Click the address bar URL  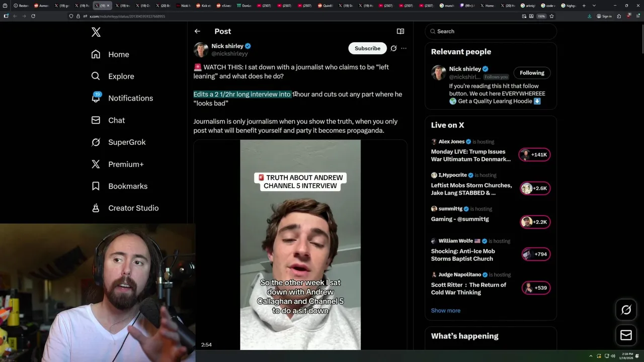point(127,16)
